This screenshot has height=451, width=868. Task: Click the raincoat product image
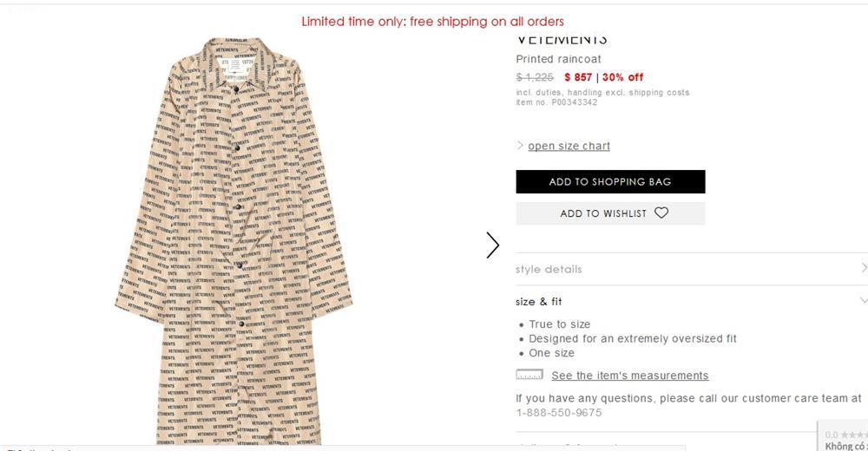(234, 243)
